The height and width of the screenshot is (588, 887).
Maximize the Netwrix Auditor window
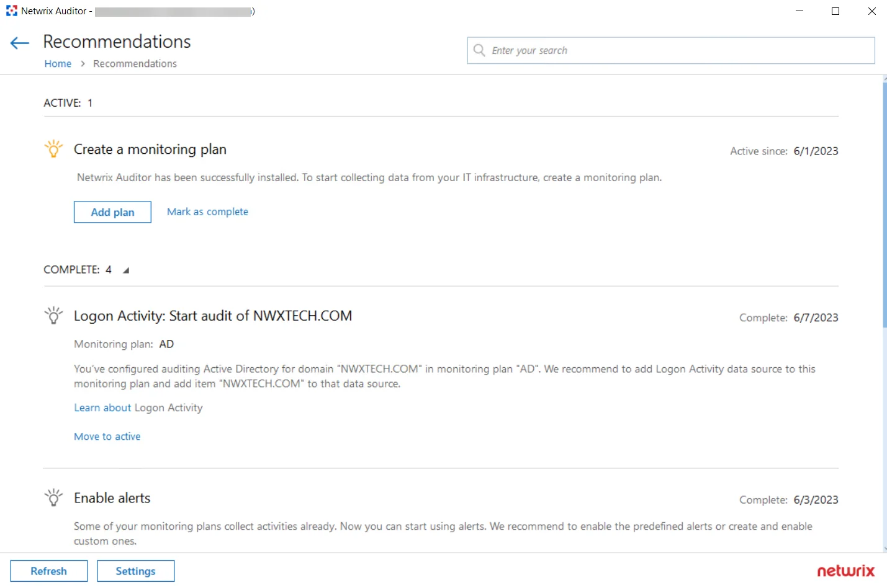[x=835, y=11]
